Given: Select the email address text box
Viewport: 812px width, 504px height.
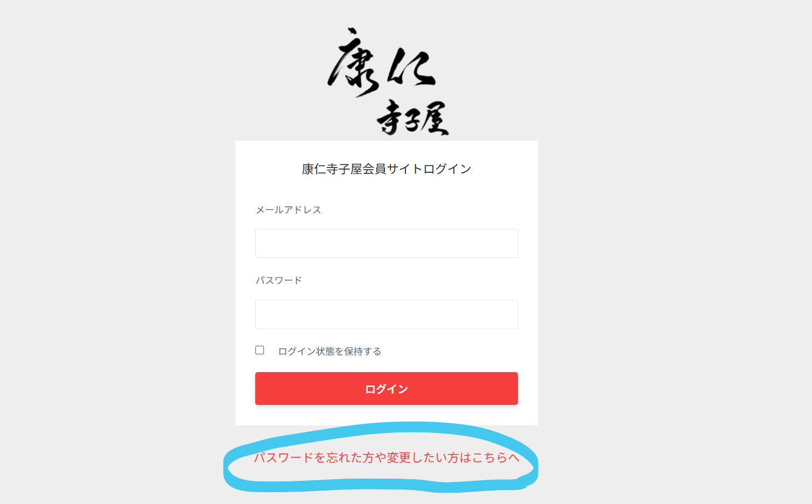Looking at the screenshot, I should click(387, 243).
